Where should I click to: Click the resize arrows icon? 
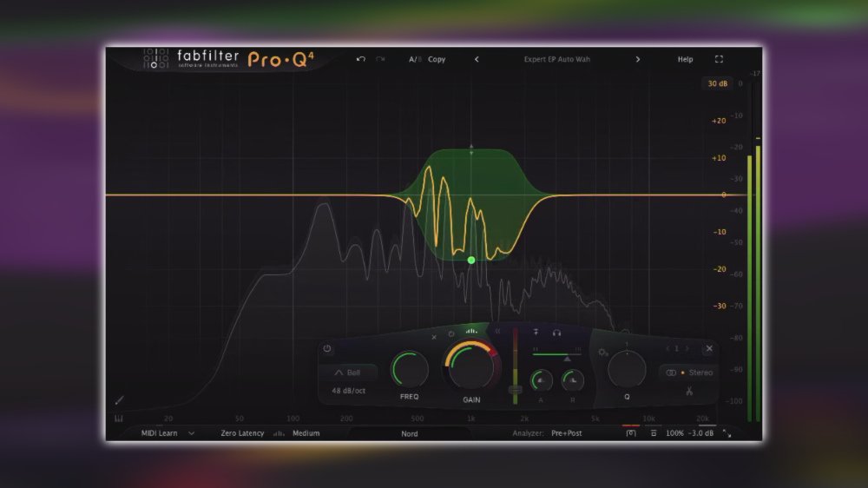pos(727,433)
